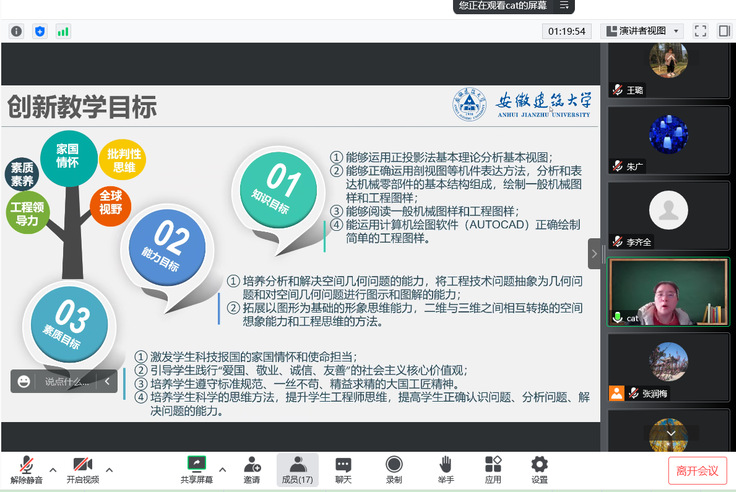The height and width of the screenshot is (492, 736).
Task: Open the 演讲者视图 view dropdown
Action: pos(642,31)
